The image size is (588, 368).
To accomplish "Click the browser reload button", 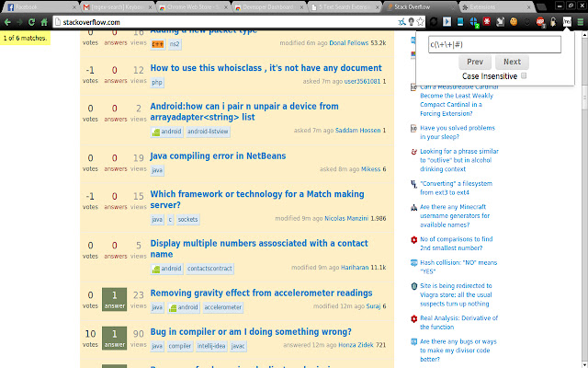I will click(x=32, y=20).
